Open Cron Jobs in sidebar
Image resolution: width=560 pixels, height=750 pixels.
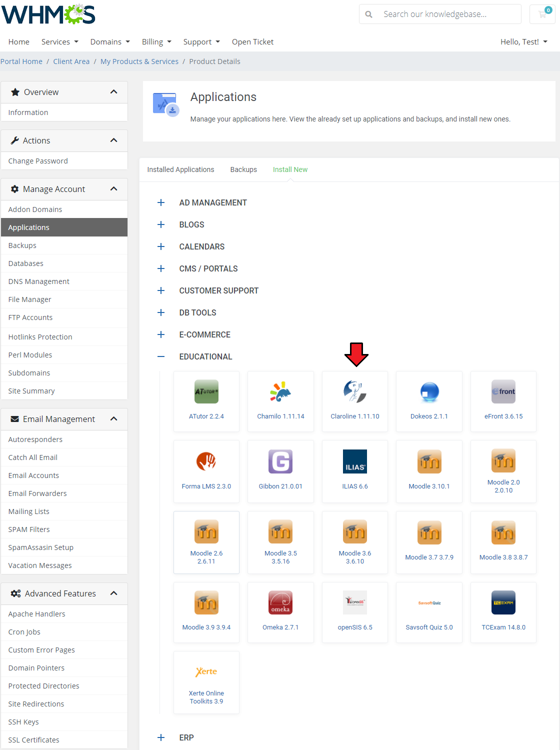tap(64, 632)
